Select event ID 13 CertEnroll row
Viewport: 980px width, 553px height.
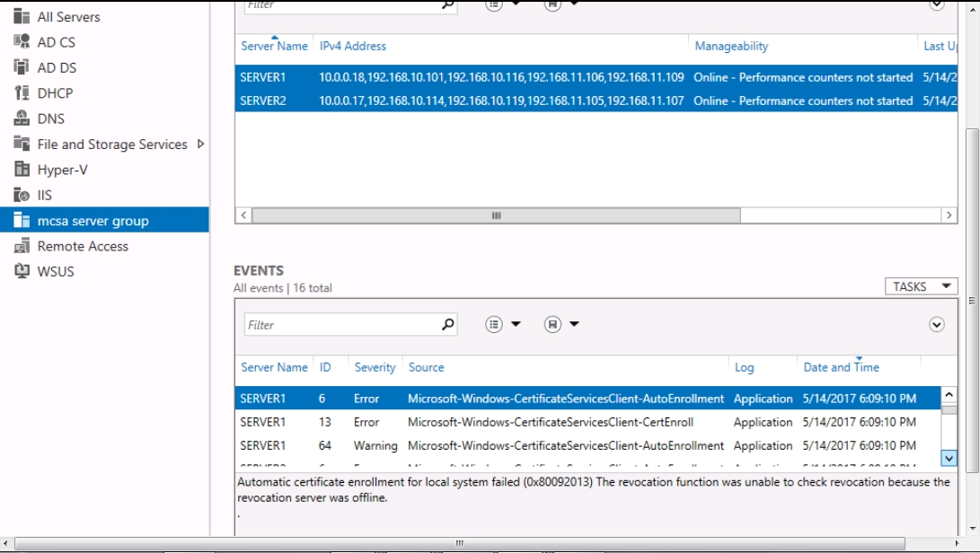coord(587,422)
